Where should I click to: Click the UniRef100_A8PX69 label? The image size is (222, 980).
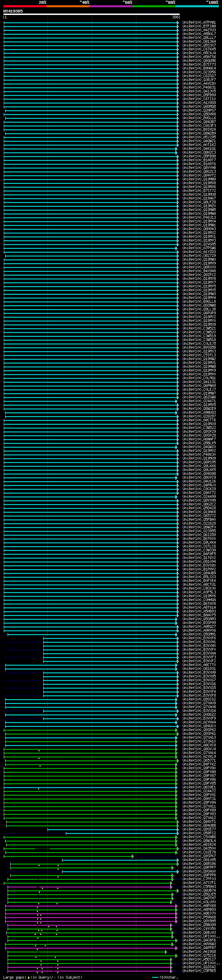(x=199, y=906)
